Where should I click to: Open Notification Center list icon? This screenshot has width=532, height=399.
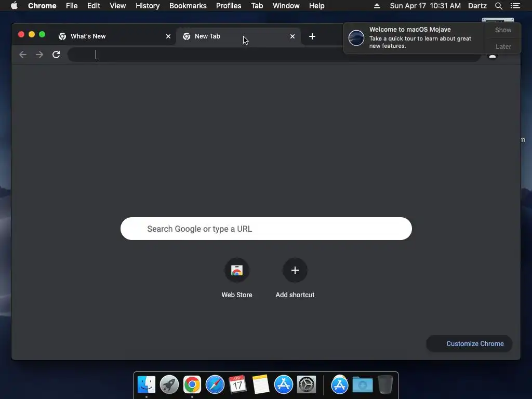pos(515,6)
